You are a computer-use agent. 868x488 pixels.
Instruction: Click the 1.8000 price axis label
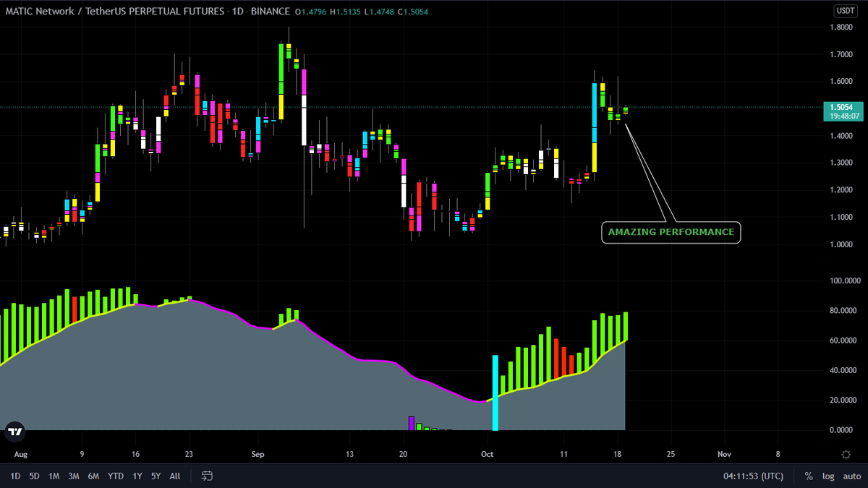point(841,27)
